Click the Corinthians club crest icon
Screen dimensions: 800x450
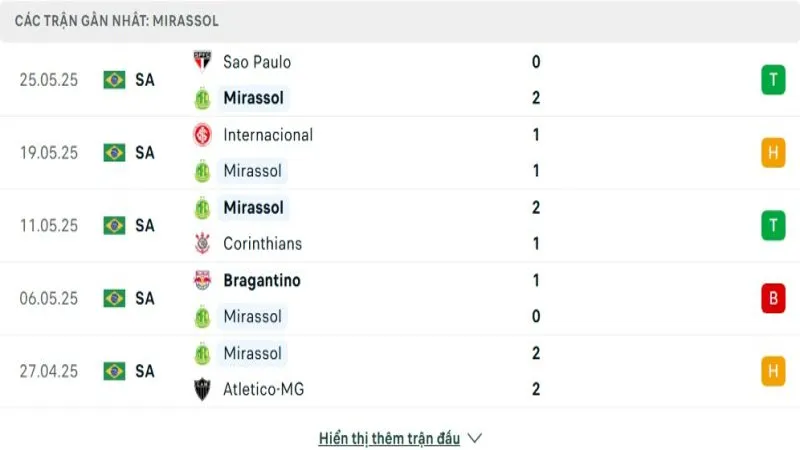(x=203, y=243)
